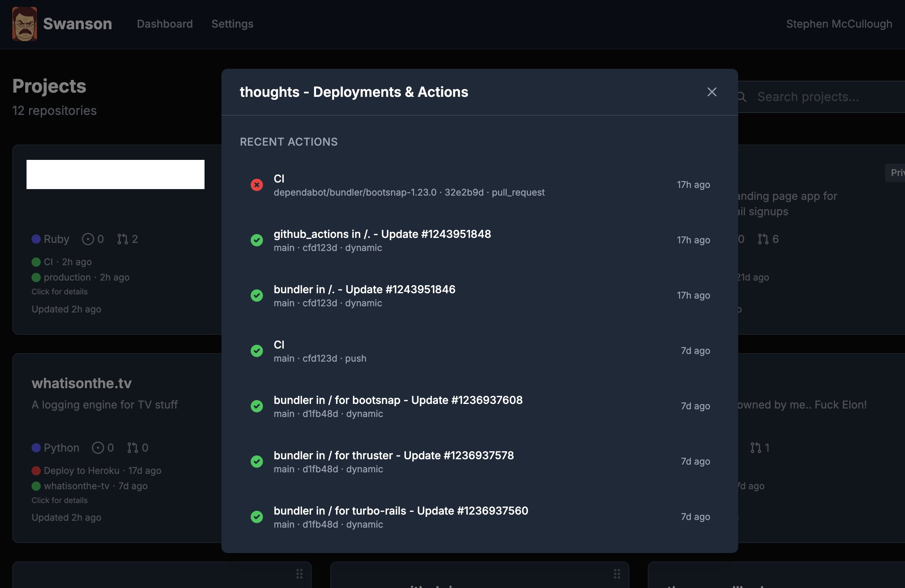The width and height of the screenshot is (905, 588).
Task: Select the search magnifier icon
Action: [741, 97]
